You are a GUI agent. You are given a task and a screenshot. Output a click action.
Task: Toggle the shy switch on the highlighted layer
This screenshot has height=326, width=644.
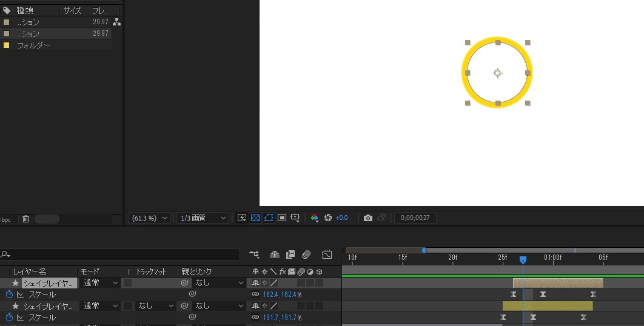tap(255, 283)
